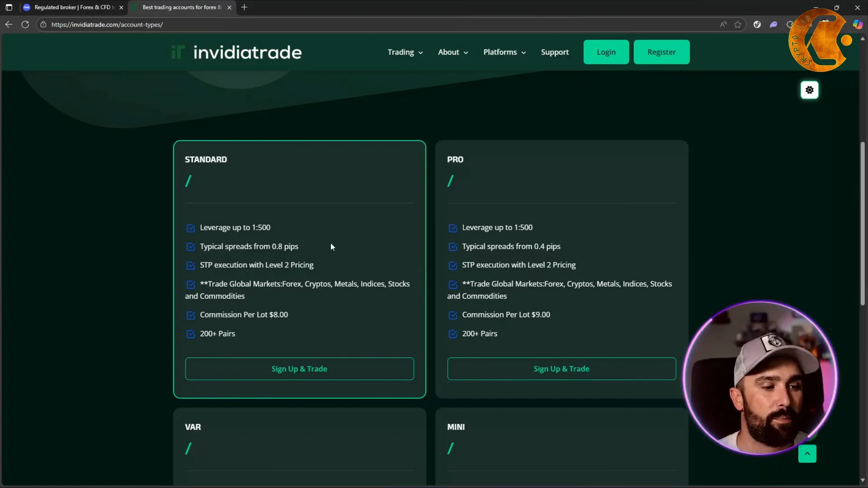Switch to the Regulated broker tab
868x488 pixels.
point(72,7)
